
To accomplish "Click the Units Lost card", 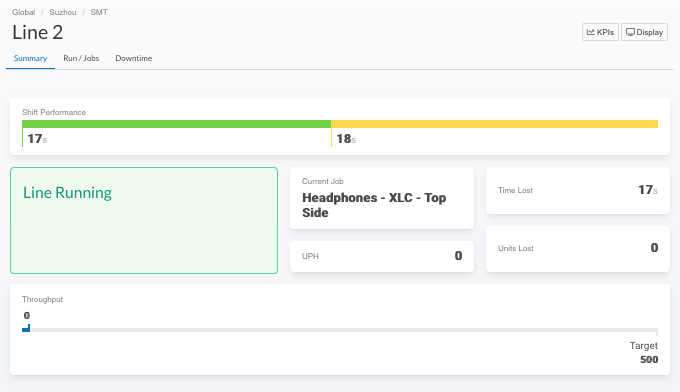I will click(578, 249).
